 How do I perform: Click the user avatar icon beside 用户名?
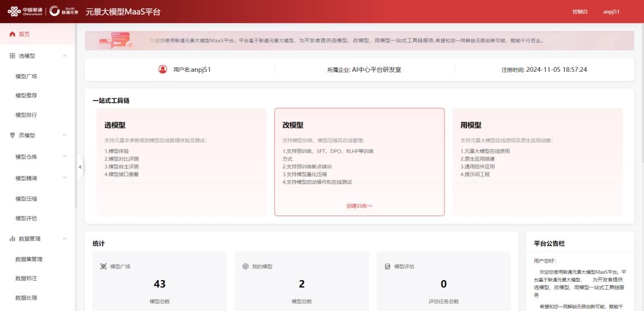click(163, 70)
